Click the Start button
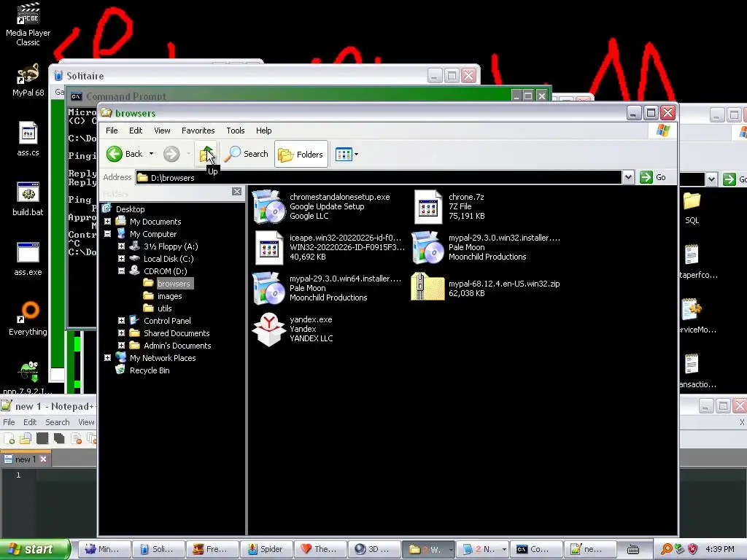This screenshot has height=560, width=747. tap(34, 549)
